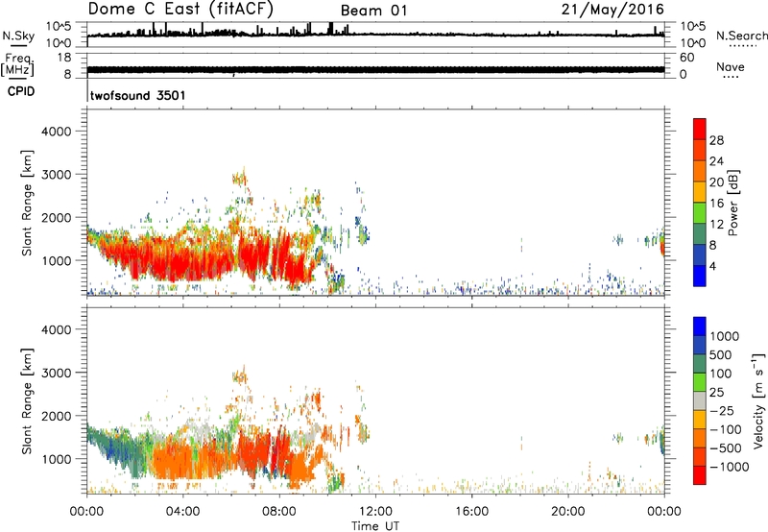Image resolution: width=768 pixels, height=532 pixels.
Task: Click the date "21/May/2016"
Action: (x=612, y=9)
